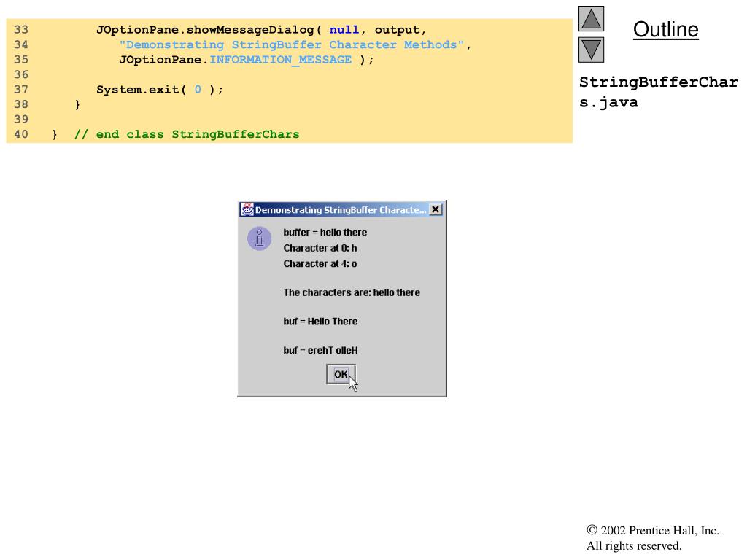747x560 pixels.
Task: Click INFORMATION_MESSAGE constant on line 35
Action: tap(281, 60)
